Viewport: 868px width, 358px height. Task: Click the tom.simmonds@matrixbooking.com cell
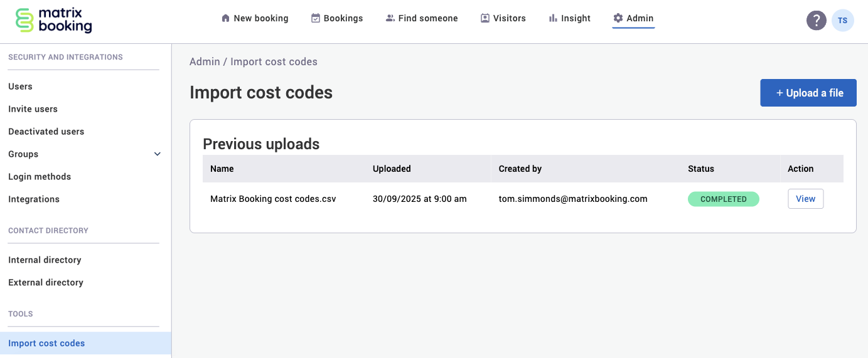(573, 199)
